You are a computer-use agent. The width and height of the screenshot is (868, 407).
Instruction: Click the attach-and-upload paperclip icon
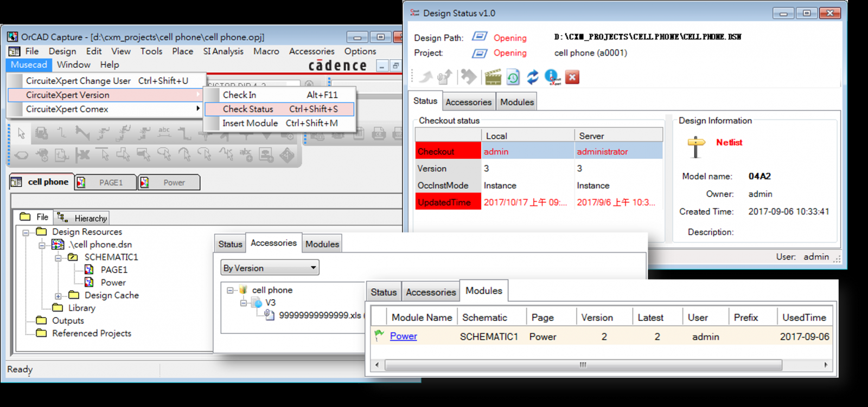[x=445, y=77]
